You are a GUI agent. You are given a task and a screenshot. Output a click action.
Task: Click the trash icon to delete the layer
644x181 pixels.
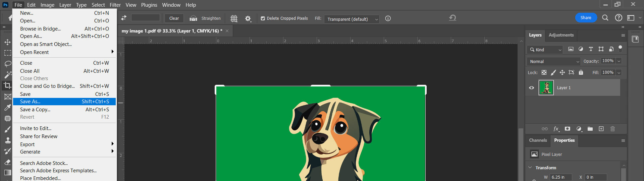click(x=612, y=129)
